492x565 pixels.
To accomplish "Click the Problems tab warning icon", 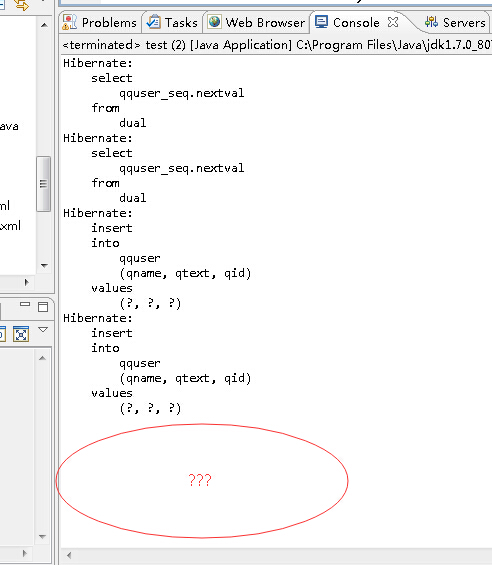I will (70, 22).
